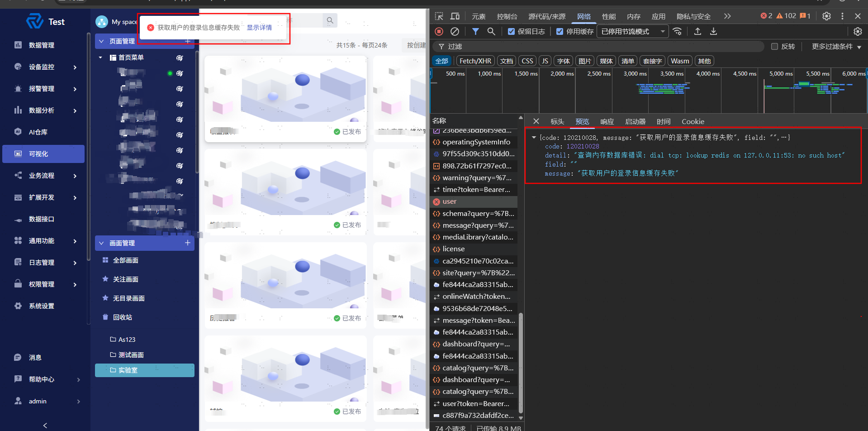
Task: Expand the 更多过滤条件 dropdown
Action: pyautogui.click(x=836, y=46)
